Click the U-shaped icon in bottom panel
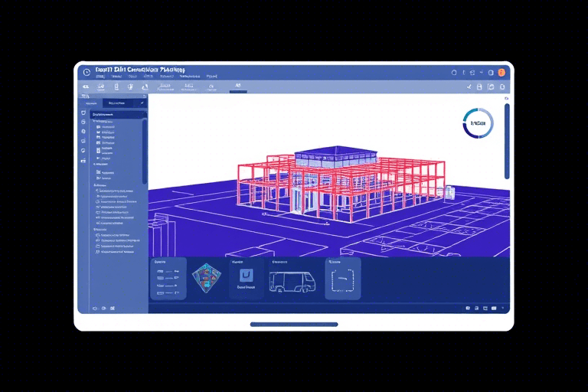Image resolution: width=588 pixels, height=392 pixels. (x=247, y=276)
